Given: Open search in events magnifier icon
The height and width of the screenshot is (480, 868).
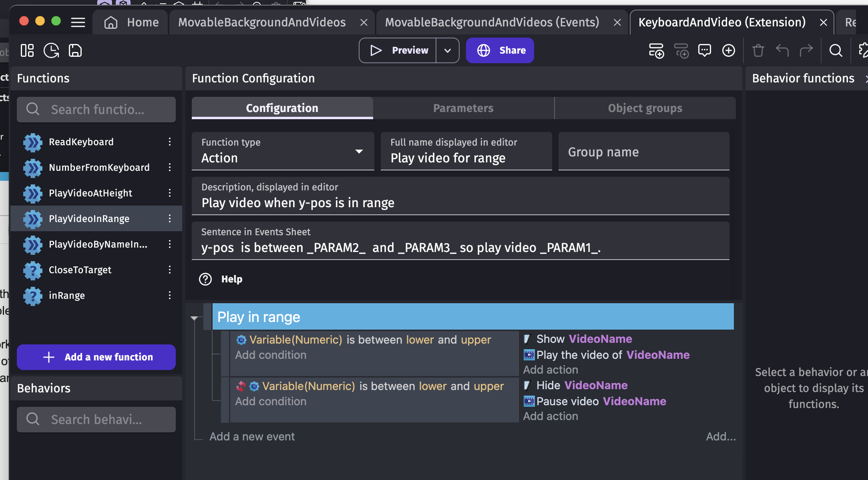Looking at the screenshot, I should 836,50.
